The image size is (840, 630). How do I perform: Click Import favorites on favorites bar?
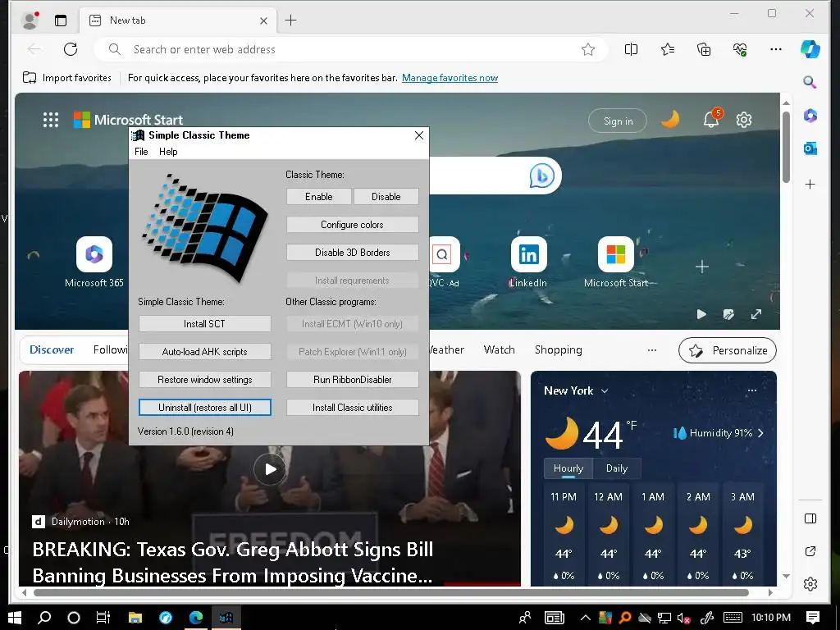point(67,78)
